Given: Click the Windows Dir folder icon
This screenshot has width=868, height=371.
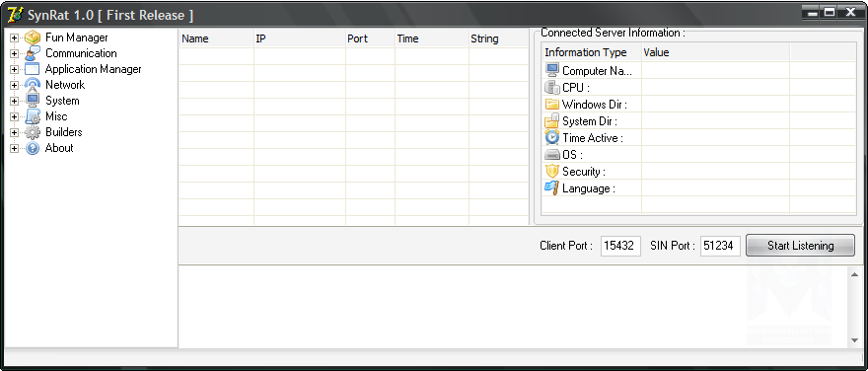Looking at the screenshot, I should tap(552, 105).
